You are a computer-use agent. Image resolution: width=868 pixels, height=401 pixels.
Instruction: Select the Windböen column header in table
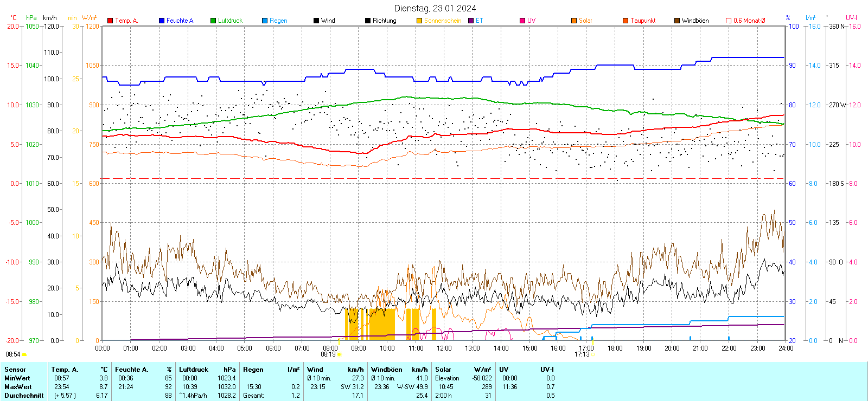pos(387,370)
